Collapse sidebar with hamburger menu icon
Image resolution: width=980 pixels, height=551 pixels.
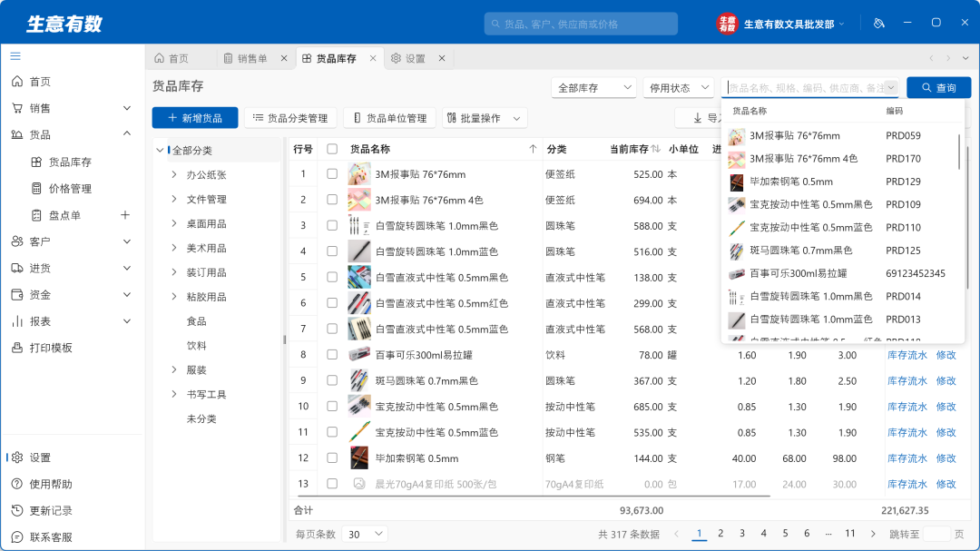tap(15, 56)
